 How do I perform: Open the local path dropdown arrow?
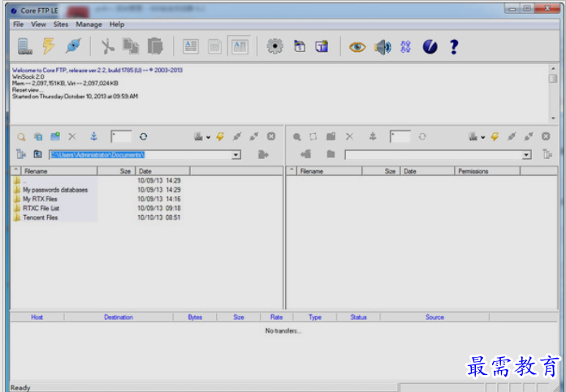point(235,155)
